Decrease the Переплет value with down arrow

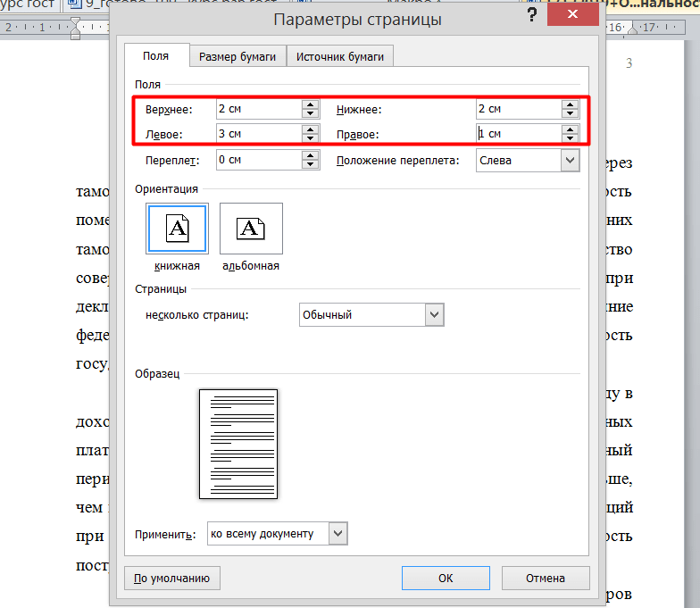pos(311,164)
